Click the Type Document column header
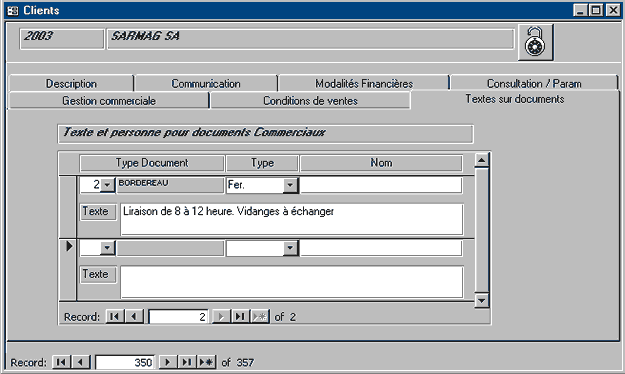 152,163
